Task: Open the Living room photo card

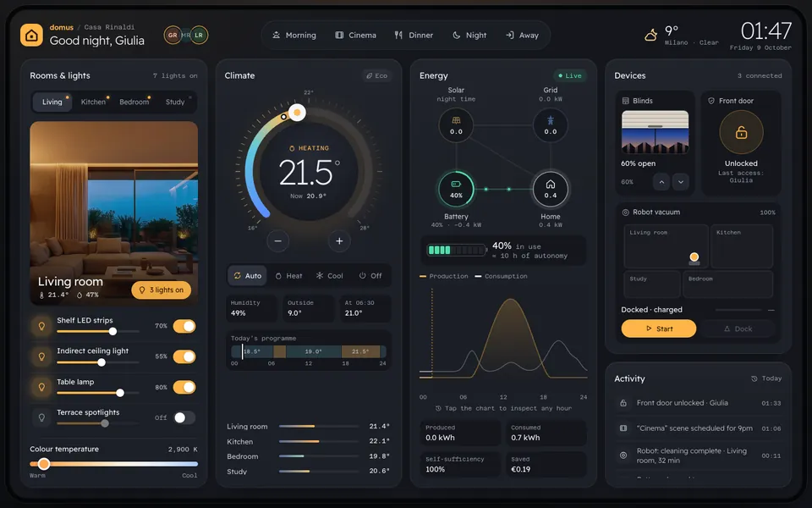Action: [114, 213]
